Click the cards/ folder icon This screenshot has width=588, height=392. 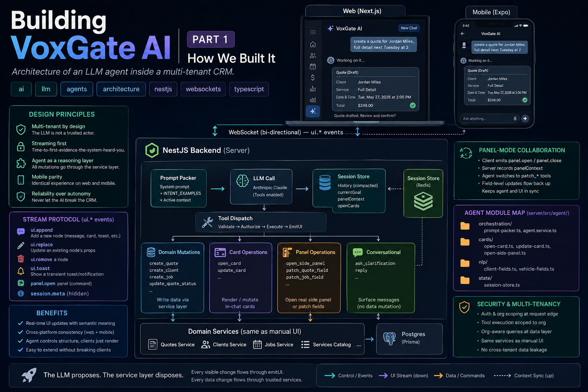(465, 242)
